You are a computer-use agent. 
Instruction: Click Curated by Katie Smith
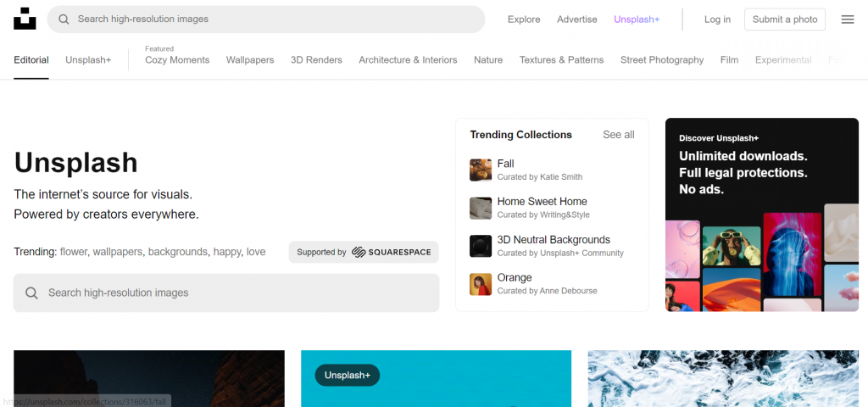[540, 177]
